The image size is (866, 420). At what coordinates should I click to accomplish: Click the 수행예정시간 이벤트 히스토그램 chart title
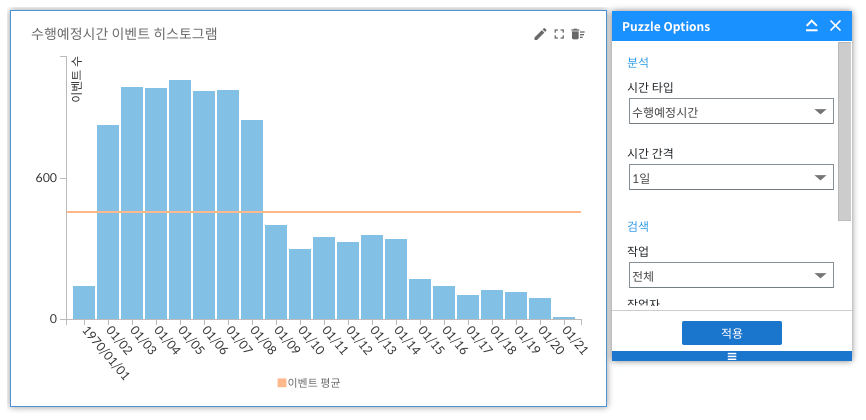click(125, 34)
